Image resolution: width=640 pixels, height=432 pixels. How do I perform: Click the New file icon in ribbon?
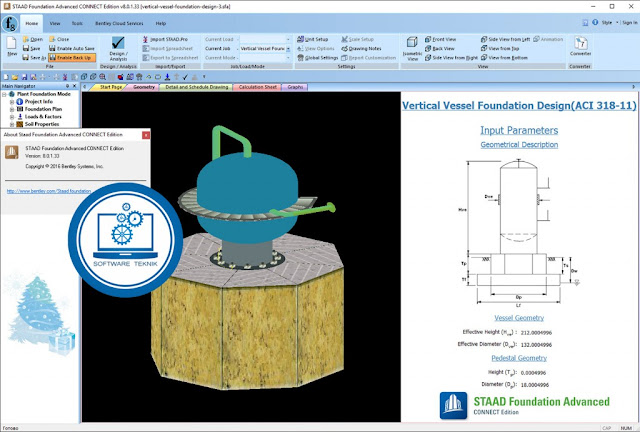pos(11,46)
